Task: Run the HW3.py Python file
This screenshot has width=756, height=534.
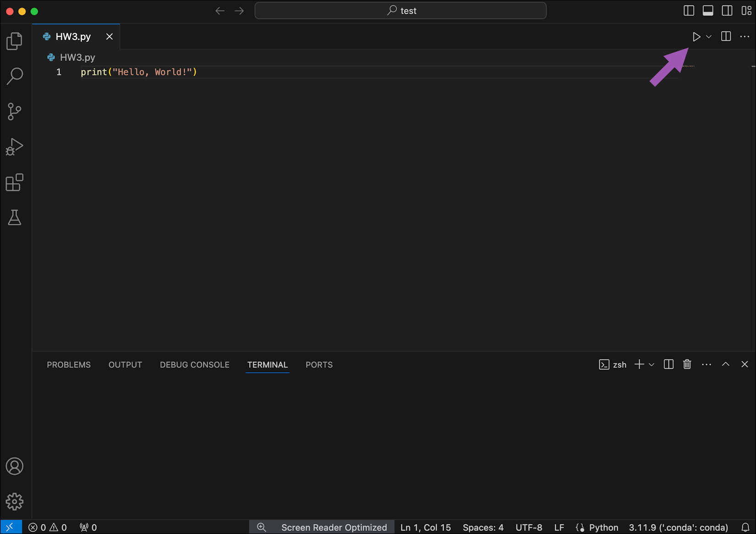Action: click(x=696, y=36)
